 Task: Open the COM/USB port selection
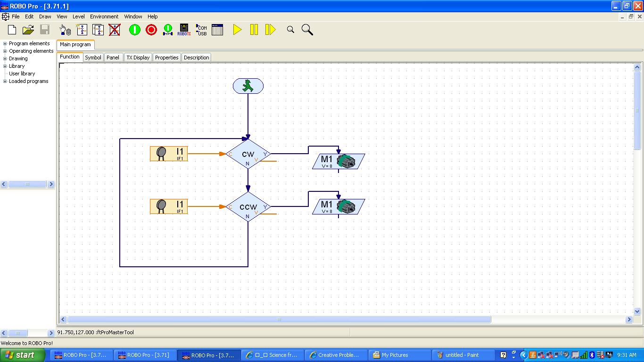(201, 29)
